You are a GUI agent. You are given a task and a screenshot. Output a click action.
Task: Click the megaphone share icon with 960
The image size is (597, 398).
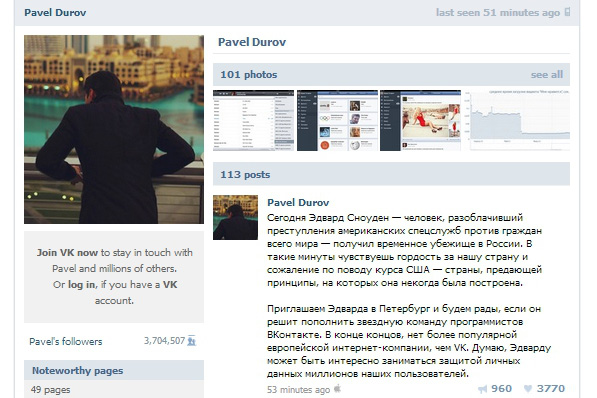point(482,389)
